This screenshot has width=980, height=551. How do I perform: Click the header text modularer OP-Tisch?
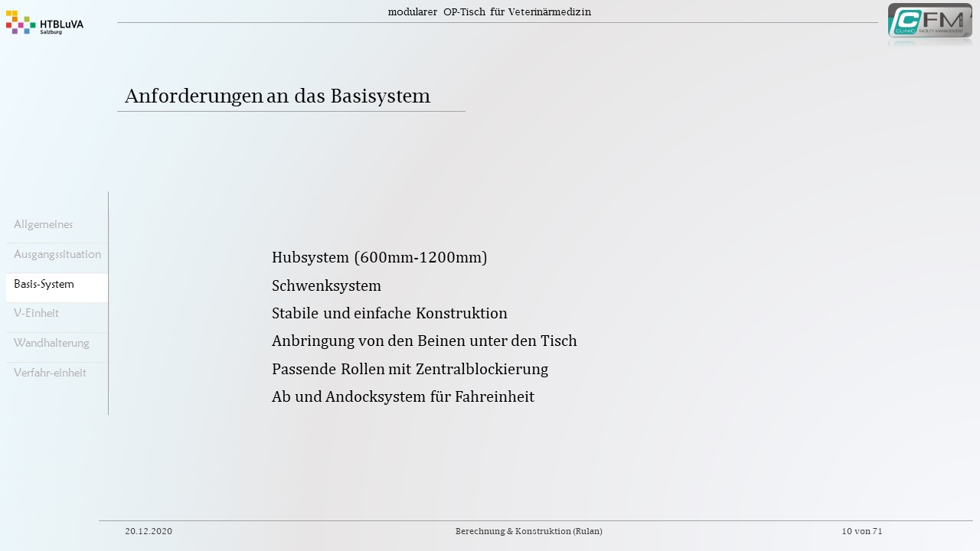(x=489, y=11)
